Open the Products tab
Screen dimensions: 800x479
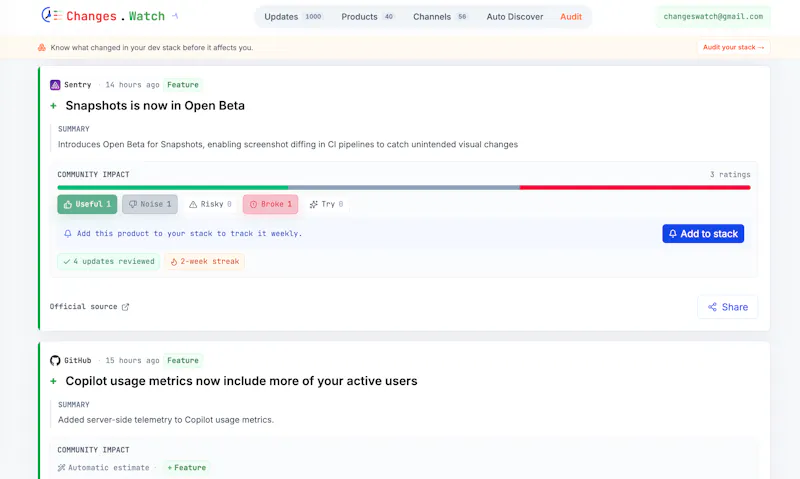pyautogui.click(x=367, y=17)
